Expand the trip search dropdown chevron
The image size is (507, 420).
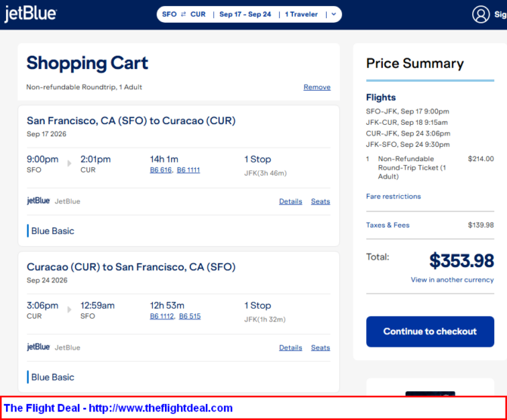click(x=334, y=14)
